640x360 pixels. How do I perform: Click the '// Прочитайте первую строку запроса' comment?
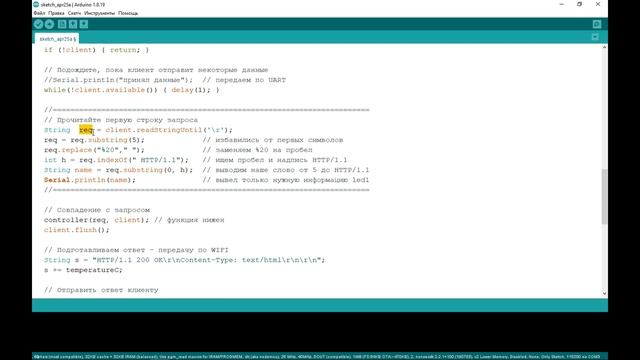point(121,120)
